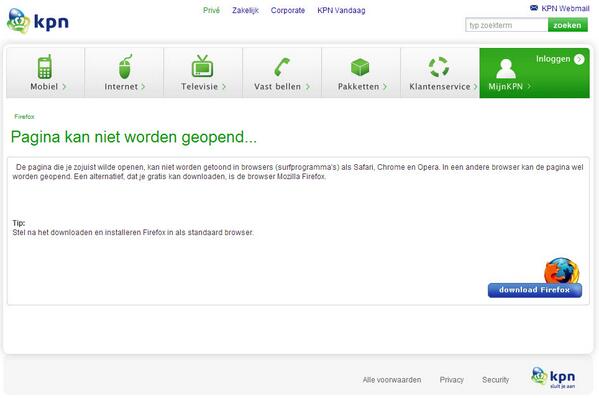Viewport: 599px width, 398px height.
Task: Click the typ zoekterm search field
Action: click(x=507, y=25)
